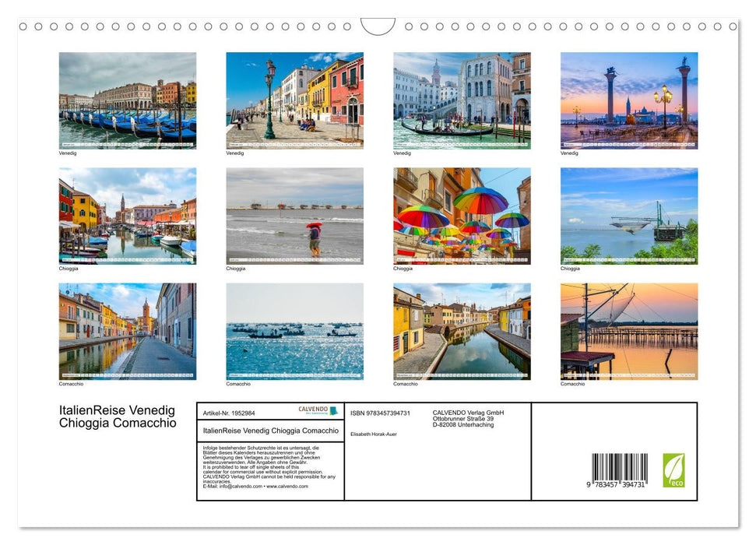
Task: Click the CALVENDO Verlag GmbH address block
Action: coord(467,418)
